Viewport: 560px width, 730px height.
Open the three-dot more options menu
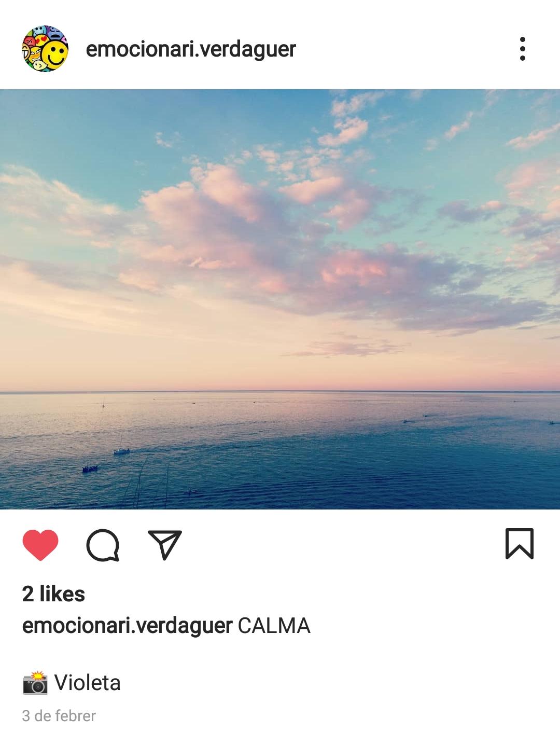pyautogui.click(x=522, y=49)
